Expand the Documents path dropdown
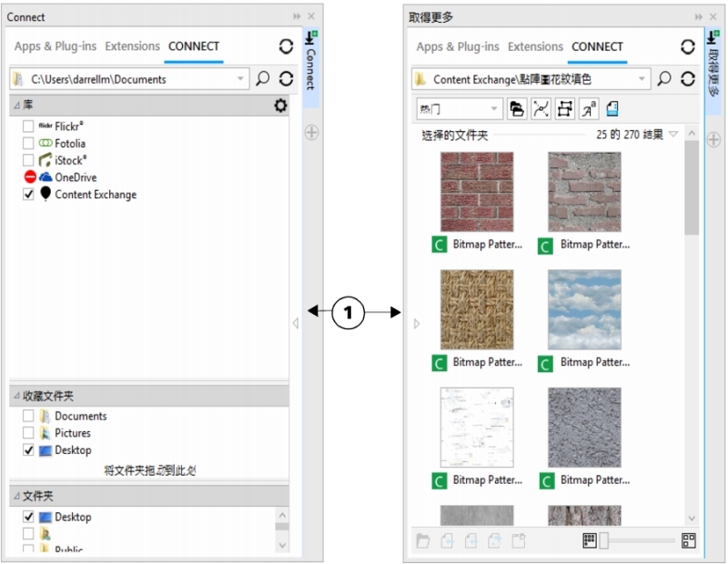Viewport: 728px width, 564px height. [240, 79]
